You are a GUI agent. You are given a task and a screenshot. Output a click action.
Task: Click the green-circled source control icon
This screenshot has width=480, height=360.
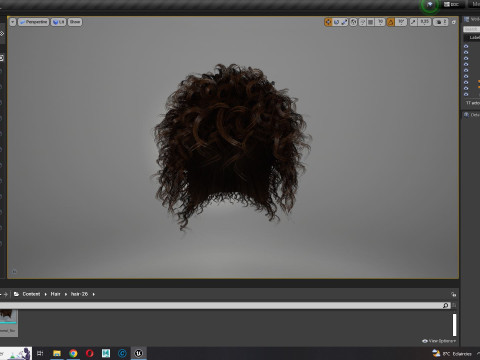[430, 5]
